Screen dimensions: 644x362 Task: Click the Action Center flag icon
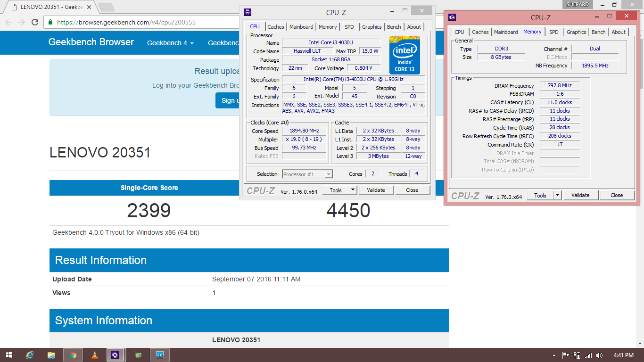[x=566, y=355]
